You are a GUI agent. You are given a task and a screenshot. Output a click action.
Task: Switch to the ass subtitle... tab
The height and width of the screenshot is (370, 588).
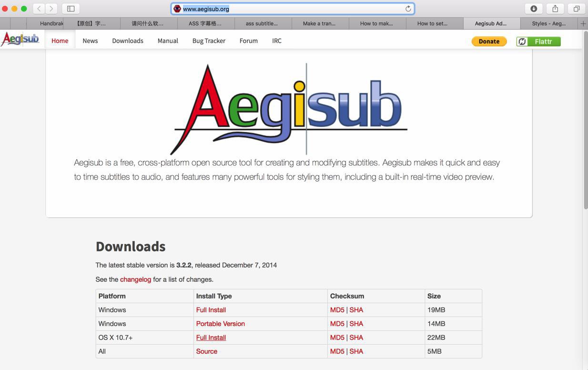tap(263, 23)
